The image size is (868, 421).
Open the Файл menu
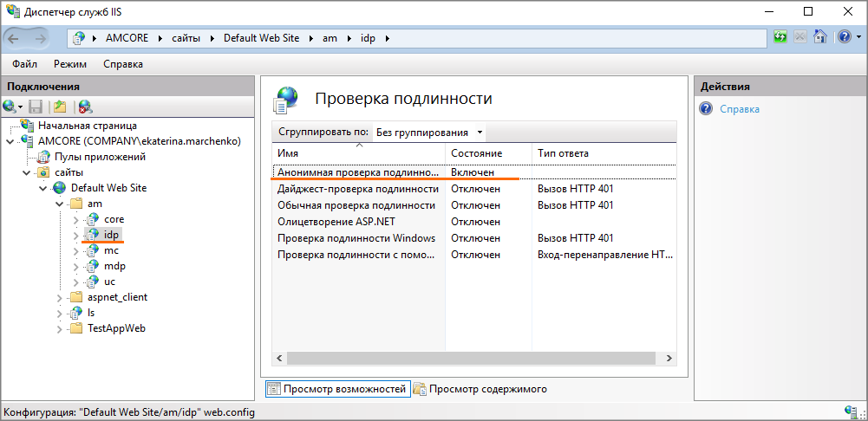[x=25, y=64]
